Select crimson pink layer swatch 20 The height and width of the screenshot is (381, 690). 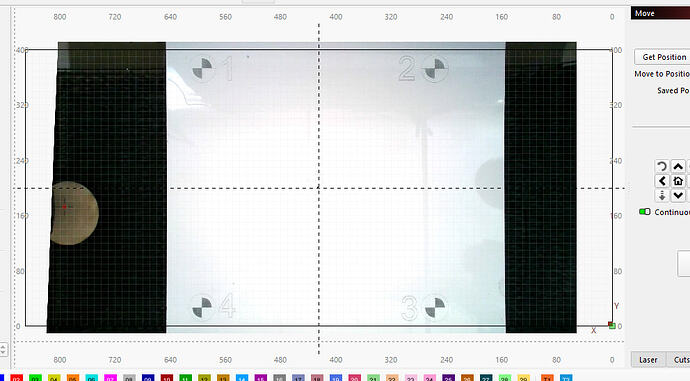[355, 377]
